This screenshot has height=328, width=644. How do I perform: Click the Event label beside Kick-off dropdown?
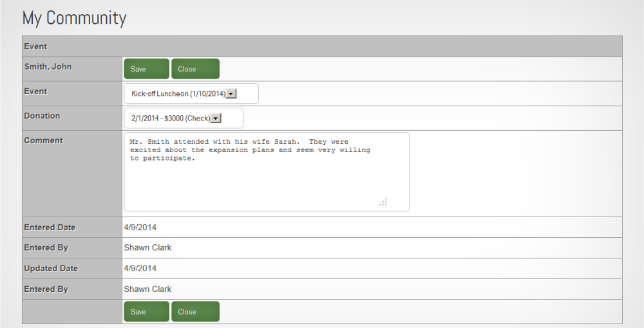tap(35, 92)
